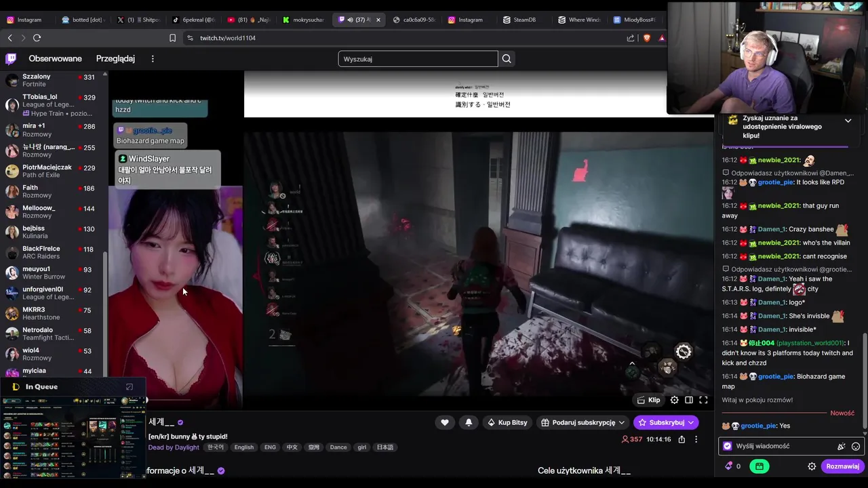
Task: Click the Brave shield icon
Action: pos(647,38)
